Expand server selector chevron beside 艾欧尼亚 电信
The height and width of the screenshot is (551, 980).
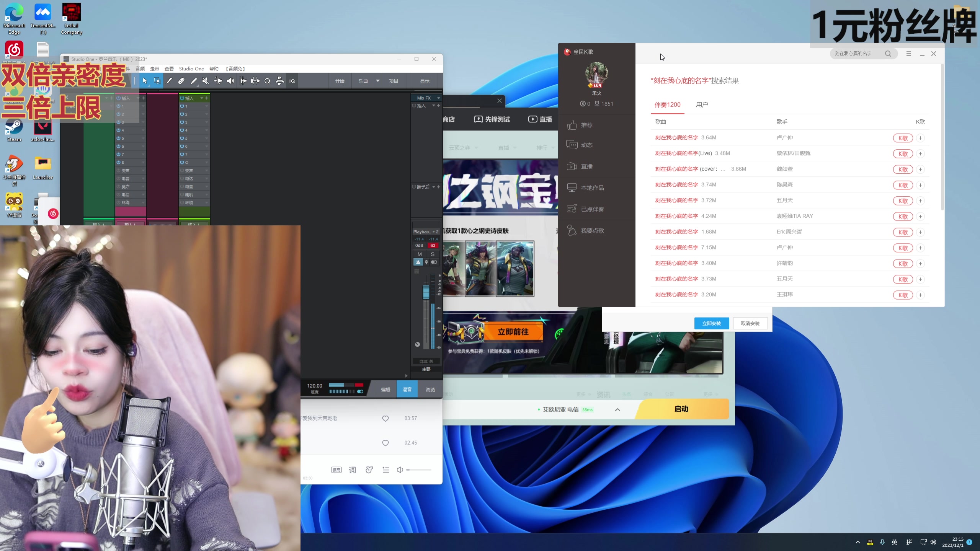point(617,409)
